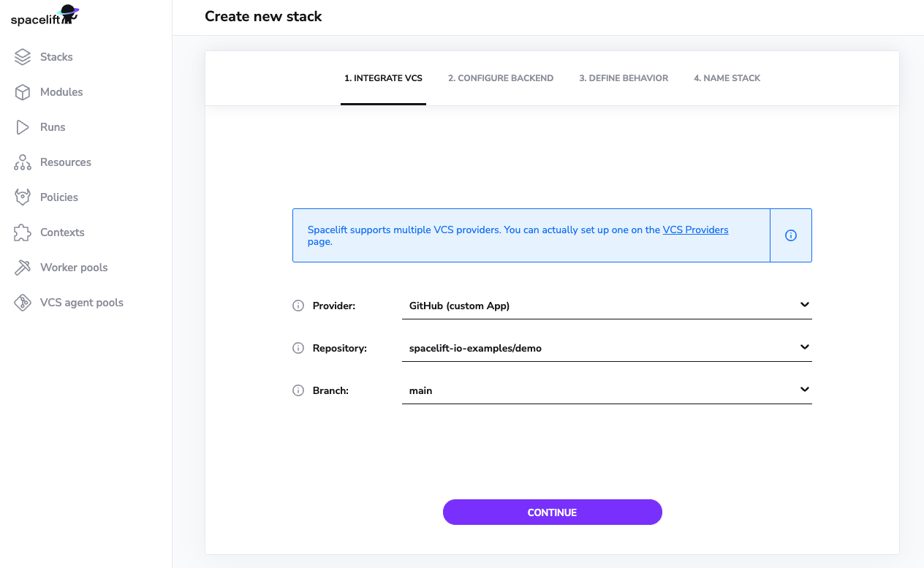The image size is (924, 568).
Task: Click the Resources tree icon
Action: tap(23, 162)
